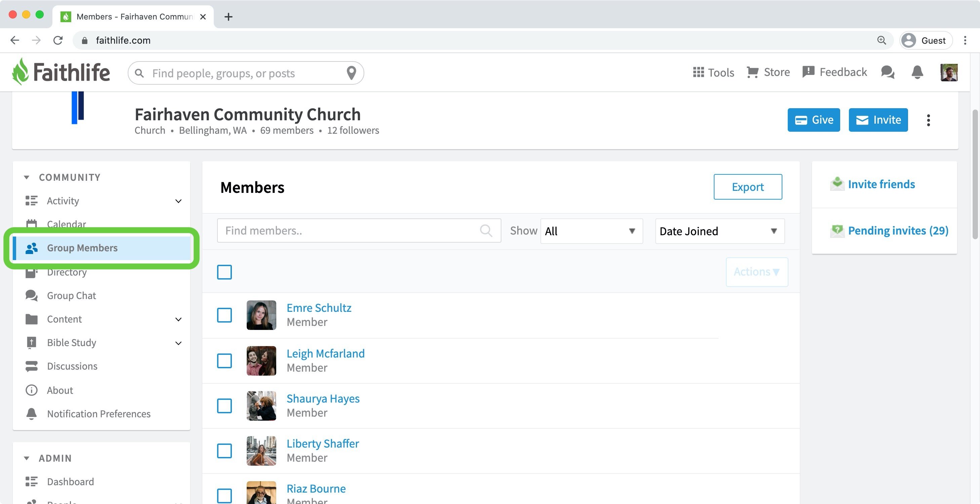Click Leigh Mcfarland's profile photo
The image size is (980, 504).
click(261, 361)
